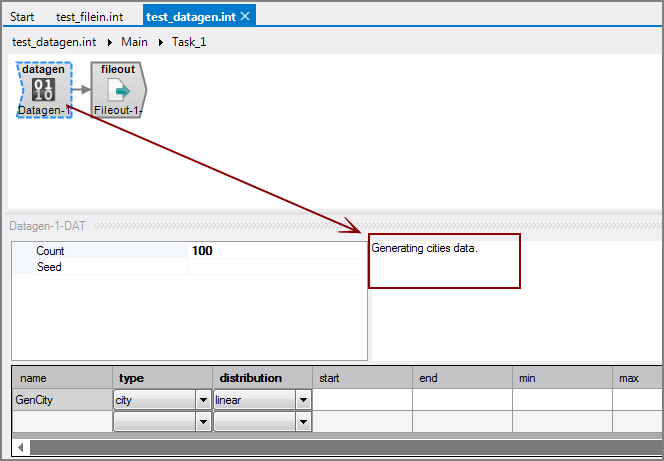Expand the empty row type dropdown
Viewport: 664px width, 461px height.
tap(203, 422)
